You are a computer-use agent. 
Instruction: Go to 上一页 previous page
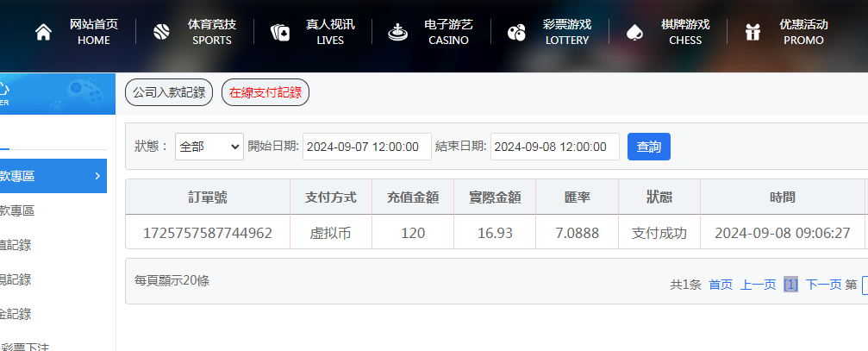click(758, 285)
